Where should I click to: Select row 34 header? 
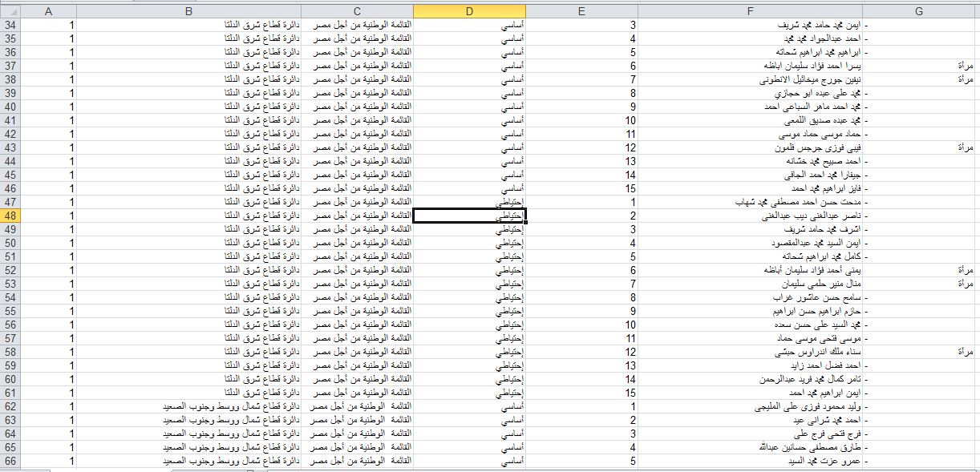coord(10,25)
